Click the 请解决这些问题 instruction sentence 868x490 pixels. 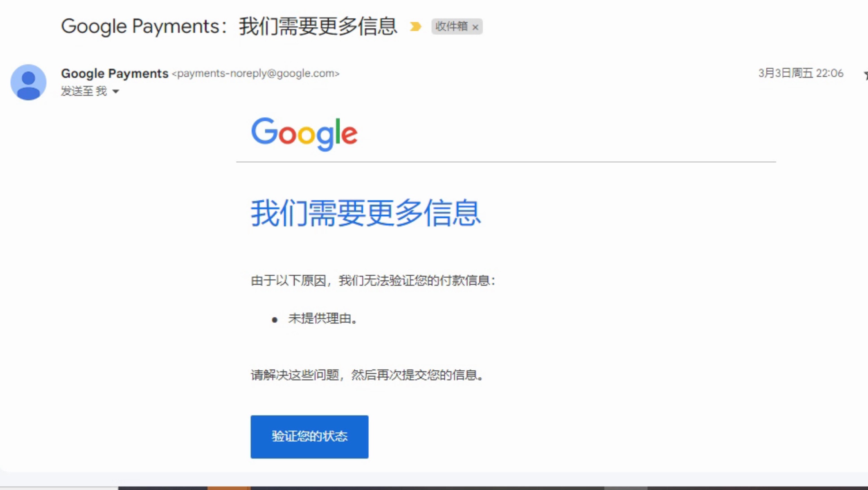pyautogui.click(x=367, y=375)
